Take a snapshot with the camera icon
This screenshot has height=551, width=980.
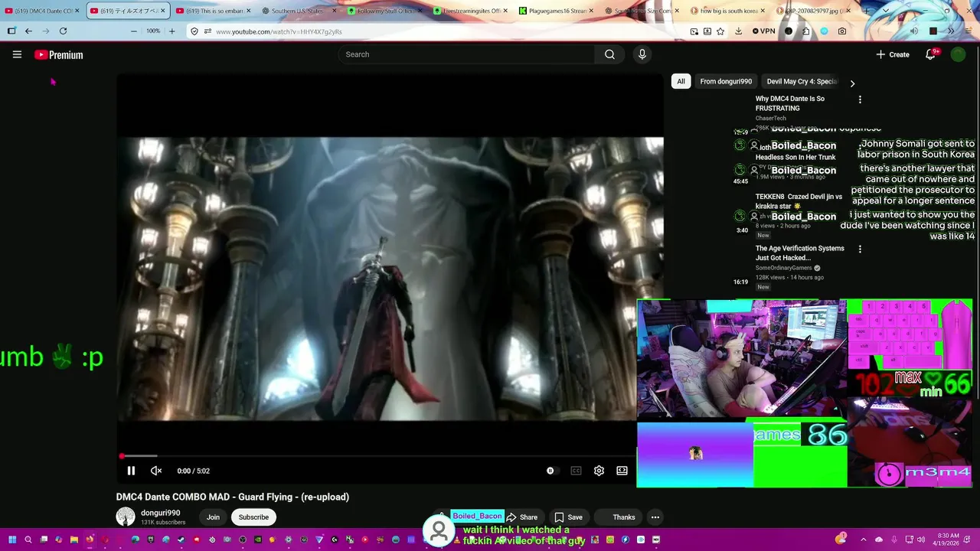[x=842, y=31]
